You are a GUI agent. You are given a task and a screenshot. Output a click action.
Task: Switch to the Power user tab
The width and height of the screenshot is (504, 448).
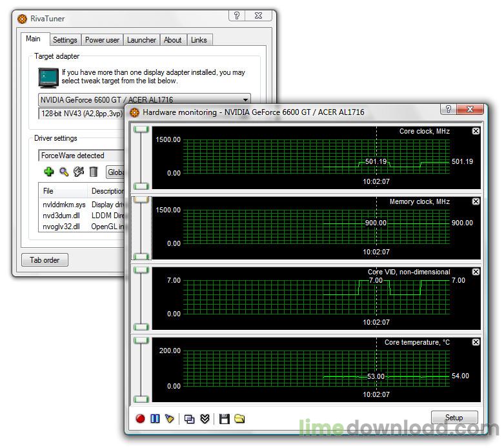tap(102, 40)
